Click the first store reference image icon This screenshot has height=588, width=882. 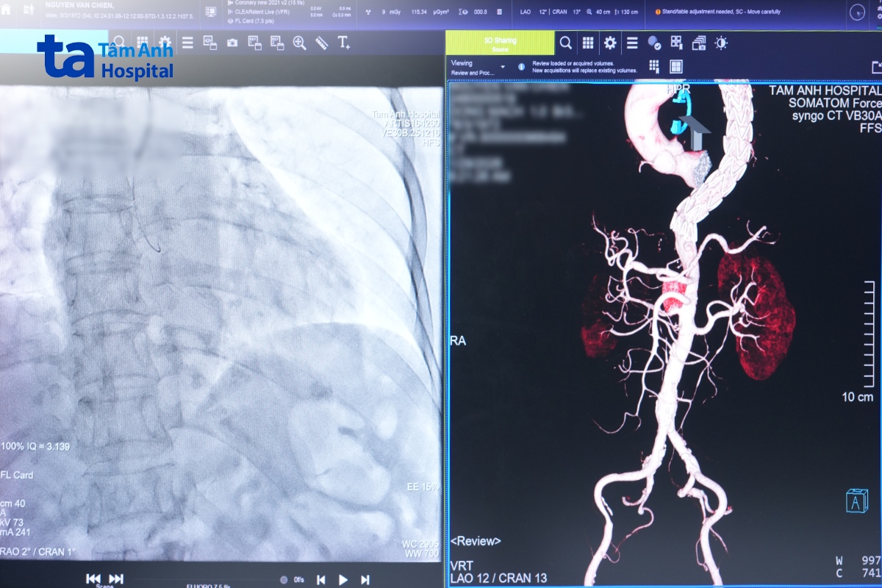click(255, 43)
